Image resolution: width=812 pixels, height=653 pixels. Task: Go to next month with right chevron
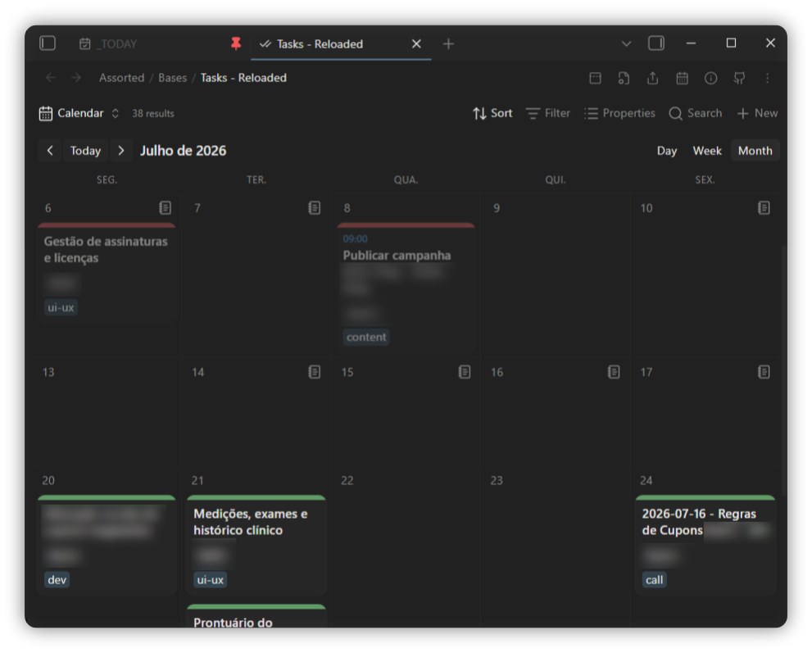(121, 151)
